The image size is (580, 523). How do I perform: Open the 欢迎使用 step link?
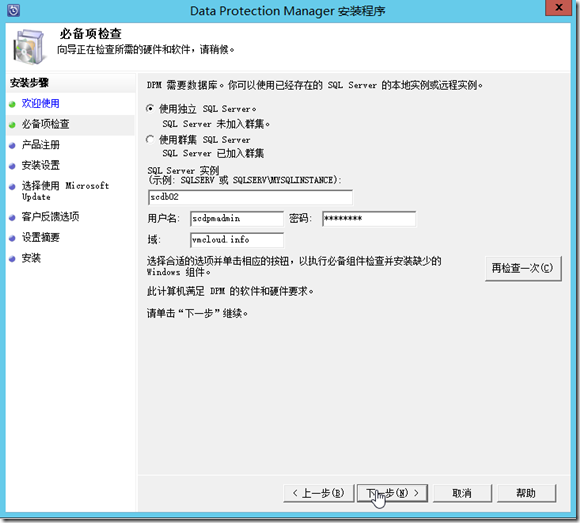pos(40,103)
